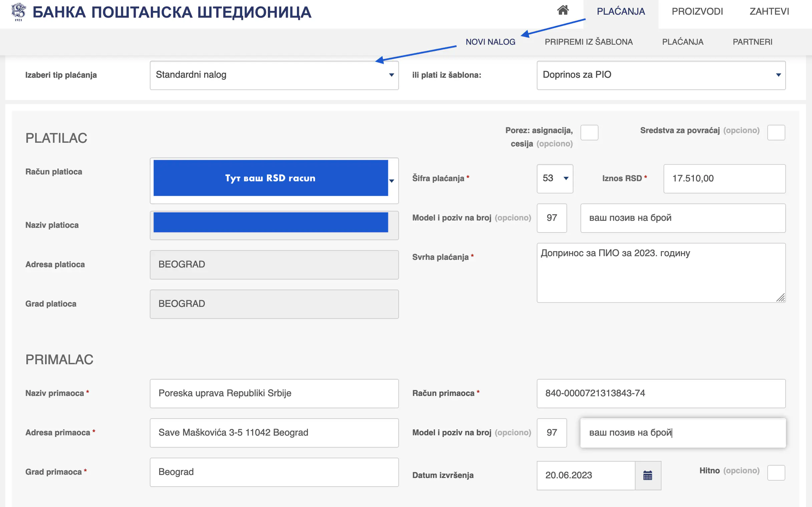The height and width of the screenshot is (507, 812).
Task: Open the calendar picker for Datum izvršenja
Action: [648, 475]
